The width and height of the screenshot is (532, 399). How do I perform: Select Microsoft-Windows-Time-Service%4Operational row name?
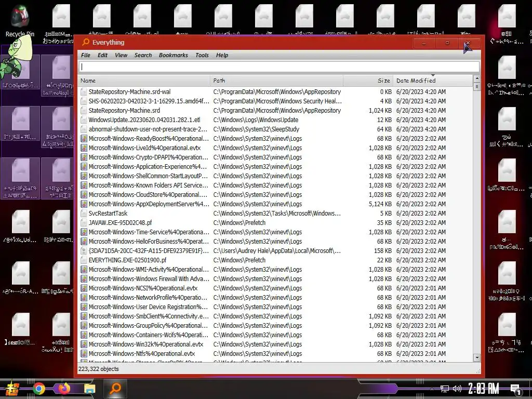149,232
